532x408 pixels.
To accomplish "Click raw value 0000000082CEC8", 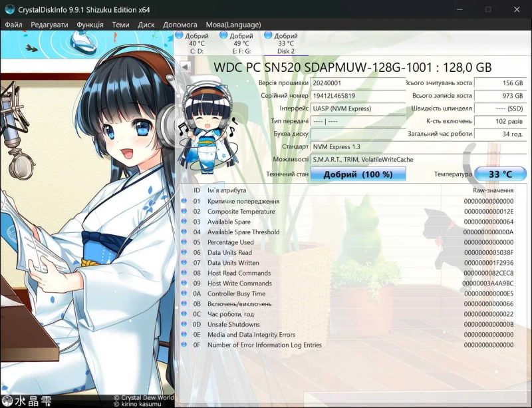I will [x=489, y=273].
